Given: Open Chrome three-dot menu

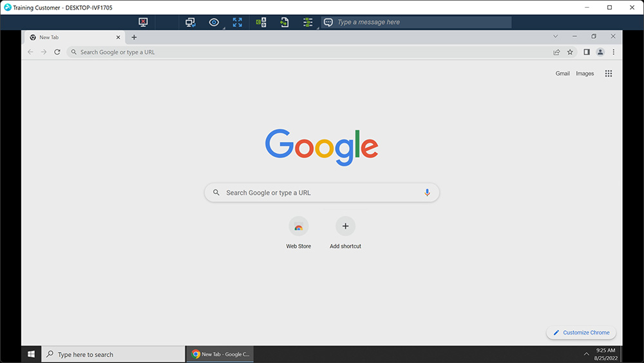Looking at the screenshot, I should click(x=614, y=52).
